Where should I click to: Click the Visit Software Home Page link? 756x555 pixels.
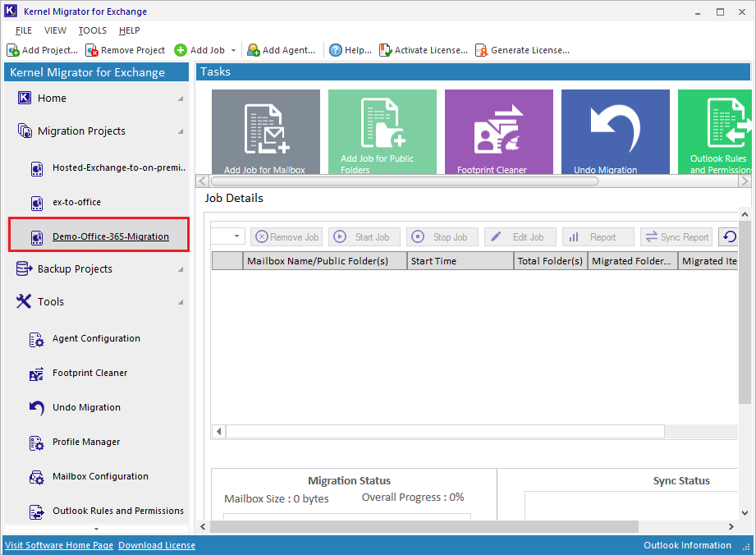pos(59,545)
